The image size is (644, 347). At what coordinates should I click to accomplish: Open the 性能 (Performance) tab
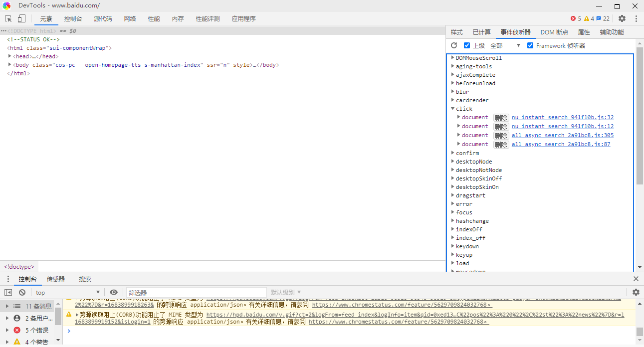pyautogui.click(x=154, y=18)
